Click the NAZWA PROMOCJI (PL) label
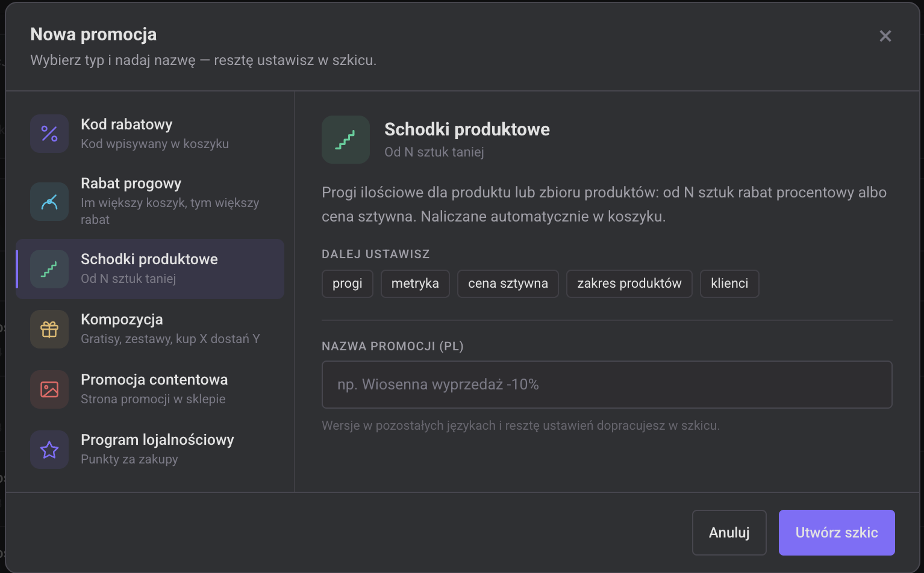This screenshot has height=573, width=924. pos(393,346)
